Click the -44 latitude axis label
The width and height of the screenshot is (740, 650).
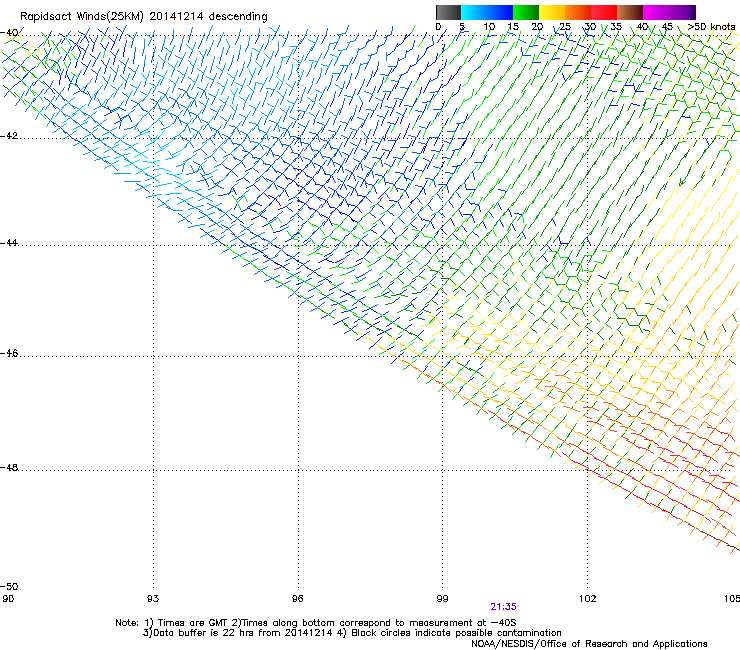[9, 243]
